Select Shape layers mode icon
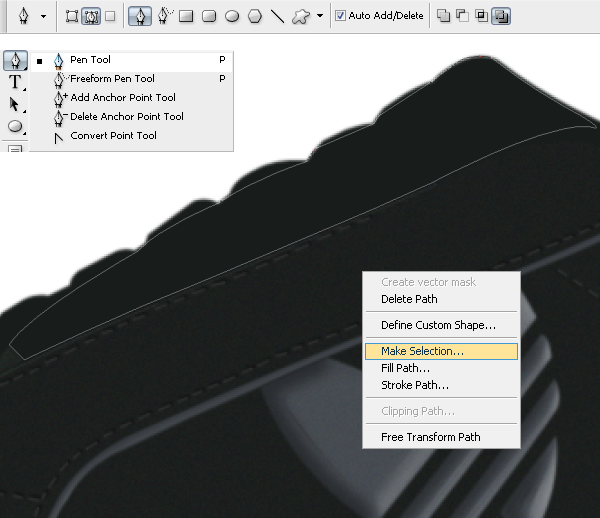This screenshot has width=600, height=518. coord(72,16)
